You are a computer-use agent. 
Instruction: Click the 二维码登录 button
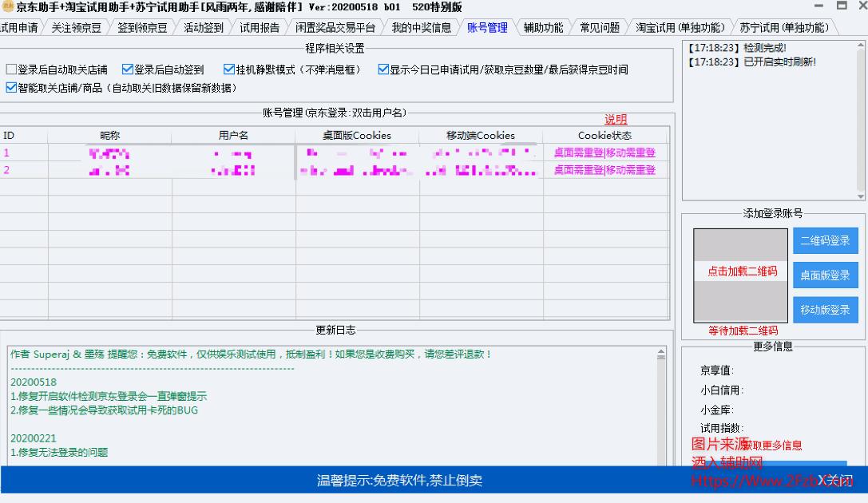coord(825,240)
